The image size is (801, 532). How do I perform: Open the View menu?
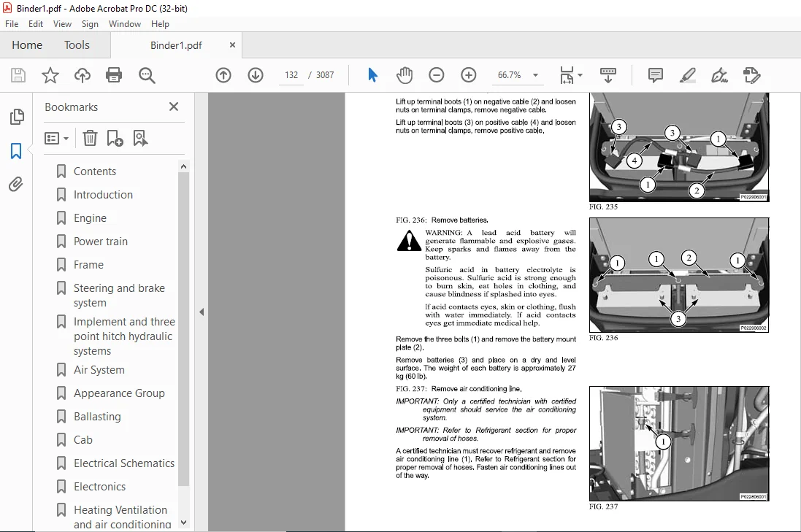pos(62,24)
